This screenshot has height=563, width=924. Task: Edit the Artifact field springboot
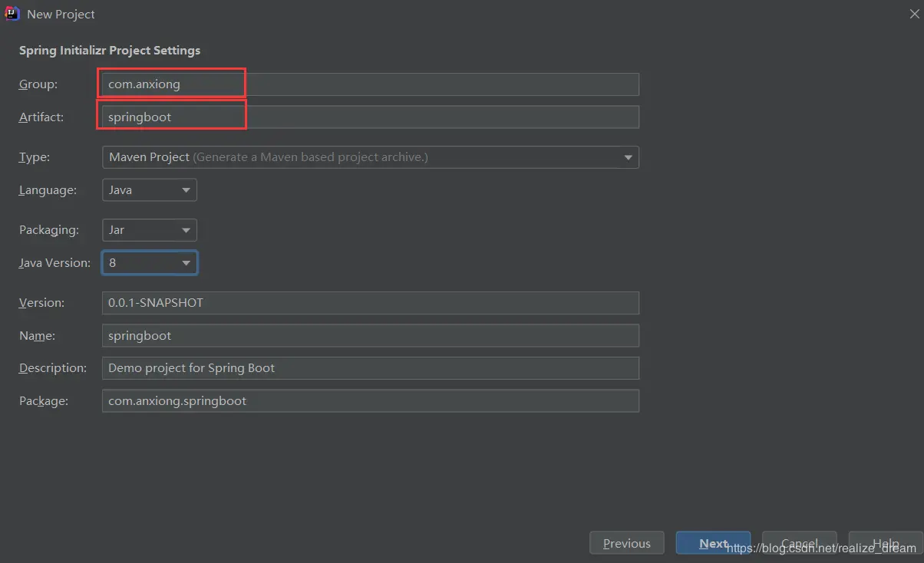pos(370,117)
